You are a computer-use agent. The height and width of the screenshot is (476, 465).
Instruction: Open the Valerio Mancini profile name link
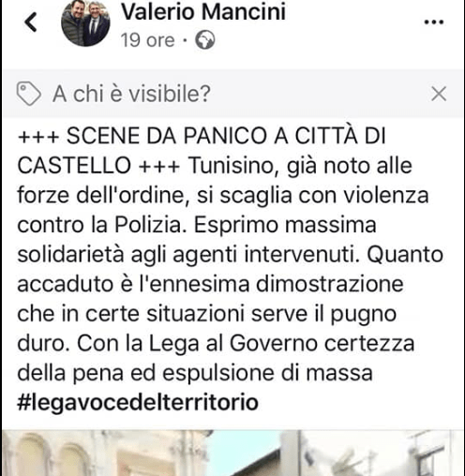coord(203,11)
